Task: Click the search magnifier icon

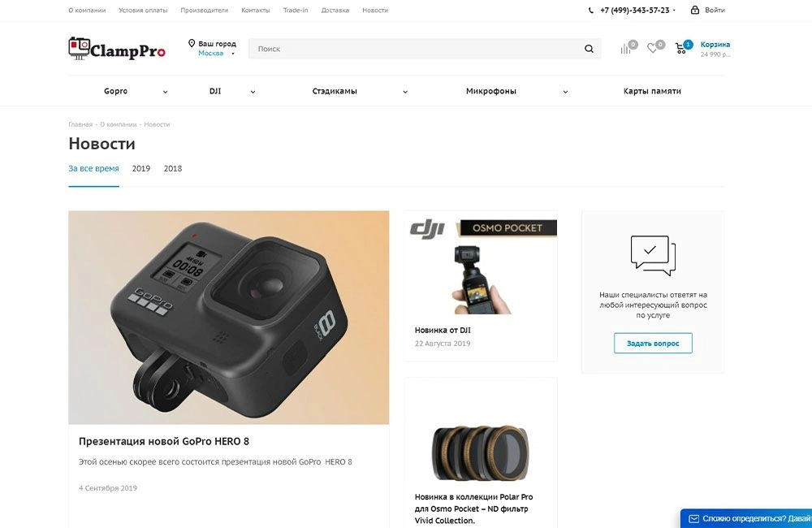Action: [589, 49]
